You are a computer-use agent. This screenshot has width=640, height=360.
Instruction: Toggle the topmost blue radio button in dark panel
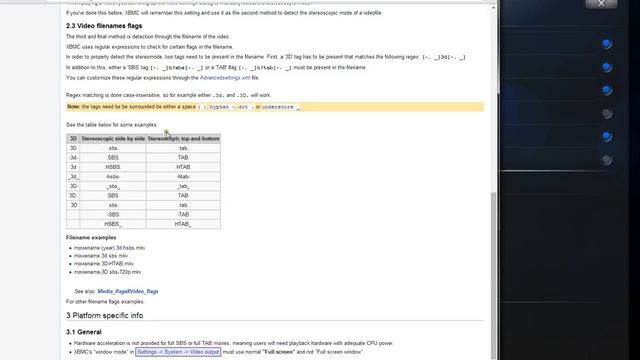[x=606, y=44]
